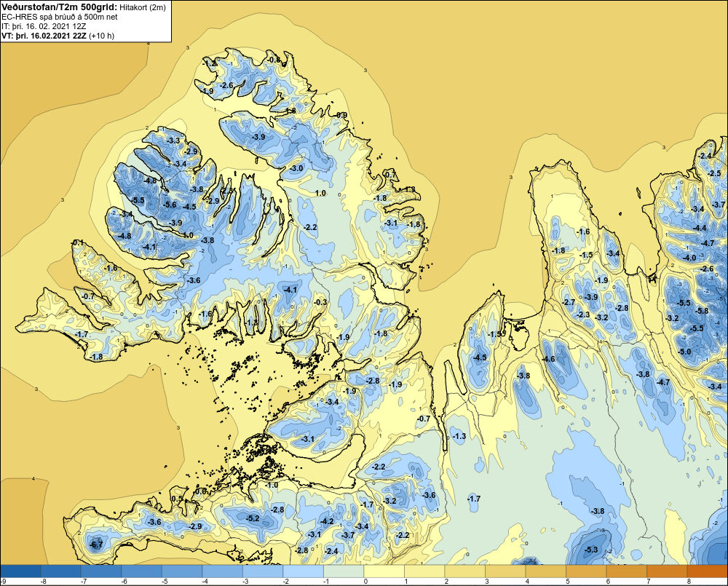
Task: Click the '-5.0' temperature value on the map
Action: [x=685, y=352]
